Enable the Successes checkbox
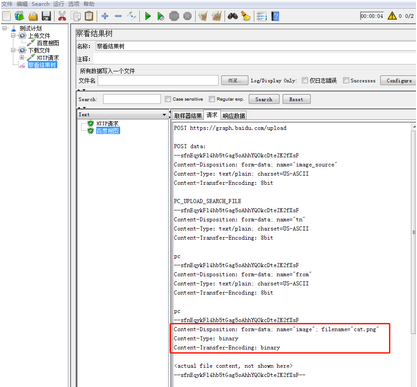The height and width of the screenshot is (387, 417). click(x=346, y=80)
